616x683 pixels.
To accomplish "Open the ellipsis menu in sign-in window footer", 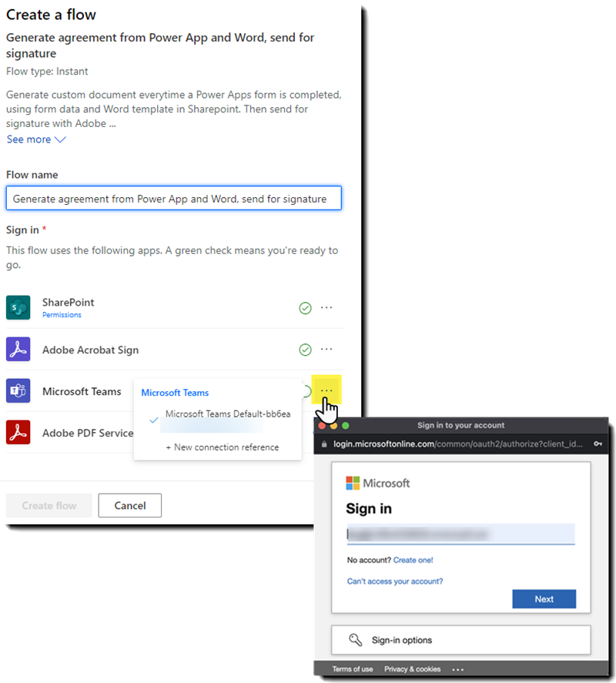I will coord(457,668).
